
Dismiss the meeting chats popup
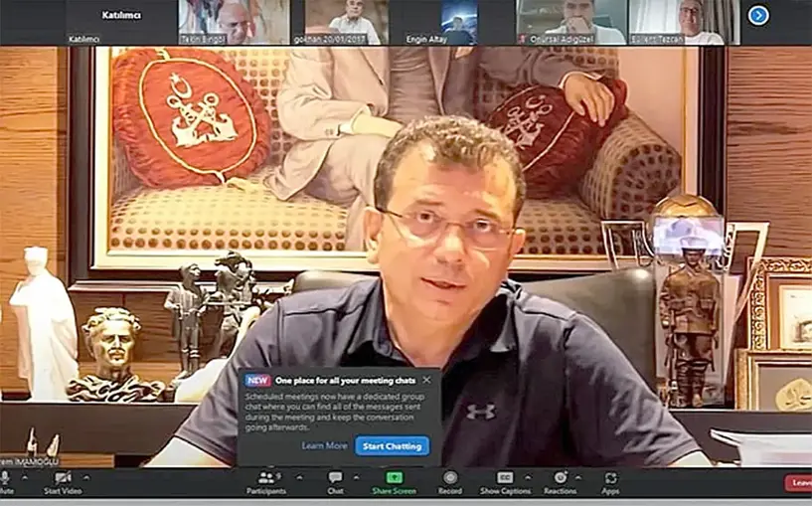[x=426, y=380]
